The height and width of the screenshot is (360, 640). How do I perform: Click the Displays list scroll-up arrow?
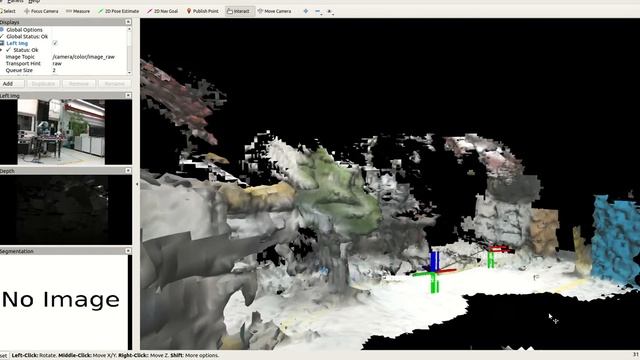coord(129,29)
